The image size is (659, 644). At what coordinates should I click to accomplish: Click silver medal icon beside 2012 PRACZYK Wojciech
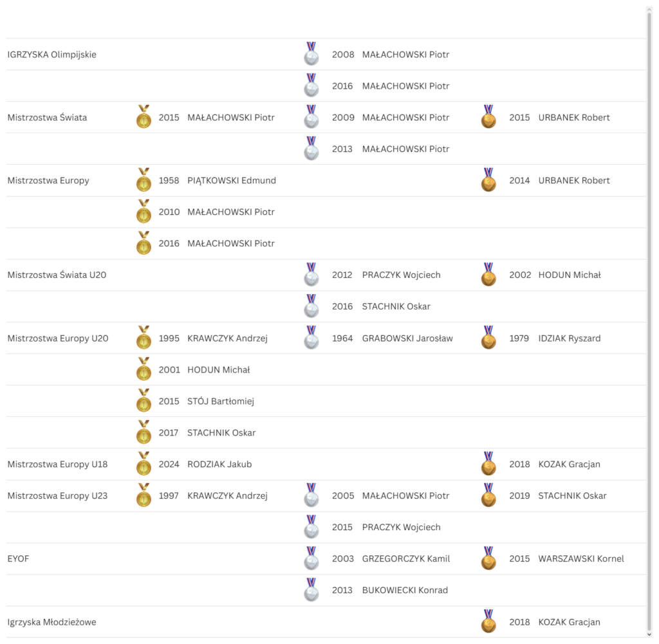pyautogui.click(x=311, y=275)
